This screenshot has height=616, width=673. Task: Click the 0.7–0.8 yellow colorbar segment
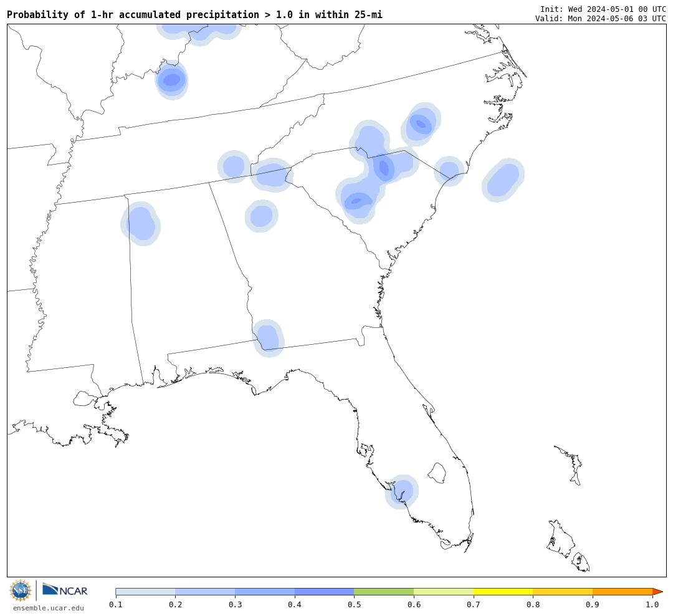pos(504,592)
